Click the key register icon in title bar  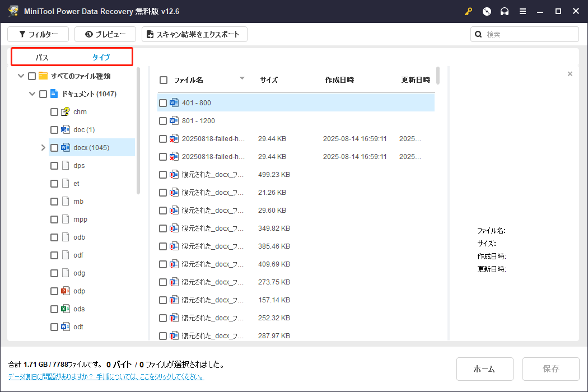tap(468, 12)
